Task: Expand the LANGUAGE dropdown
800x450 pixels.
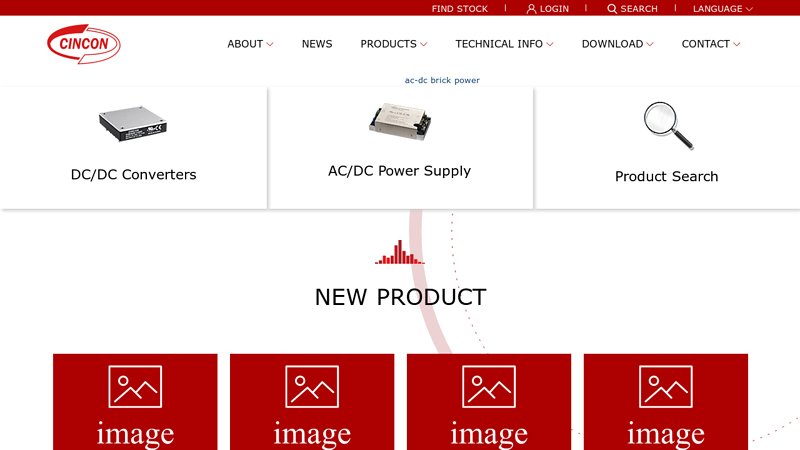Action: [x=722, y=9]
